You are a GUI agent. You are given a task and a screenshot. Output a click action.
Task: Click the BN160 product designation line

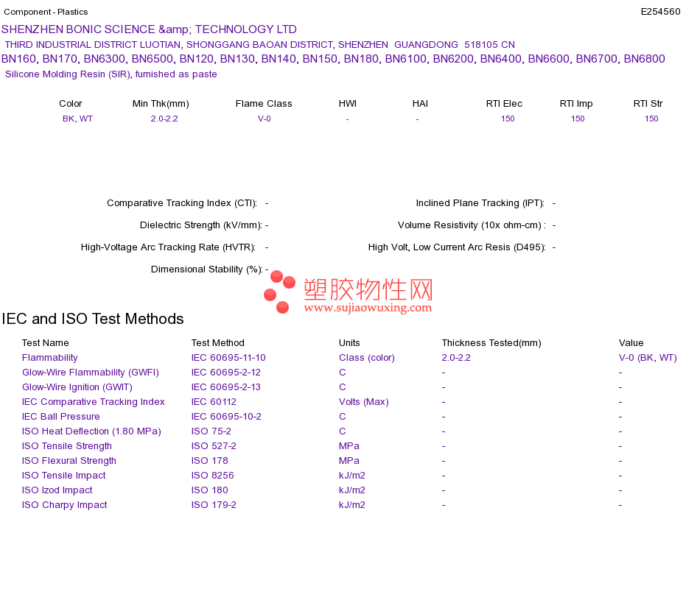pyautogui.click(x=333, y=59)
